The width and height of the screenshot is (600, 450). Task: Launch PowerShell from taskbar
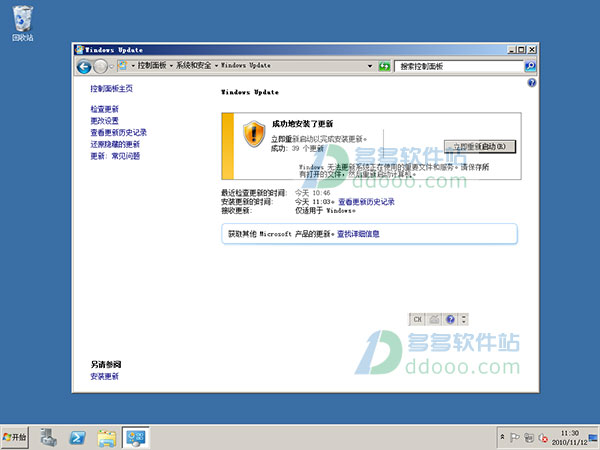[78, 438]
